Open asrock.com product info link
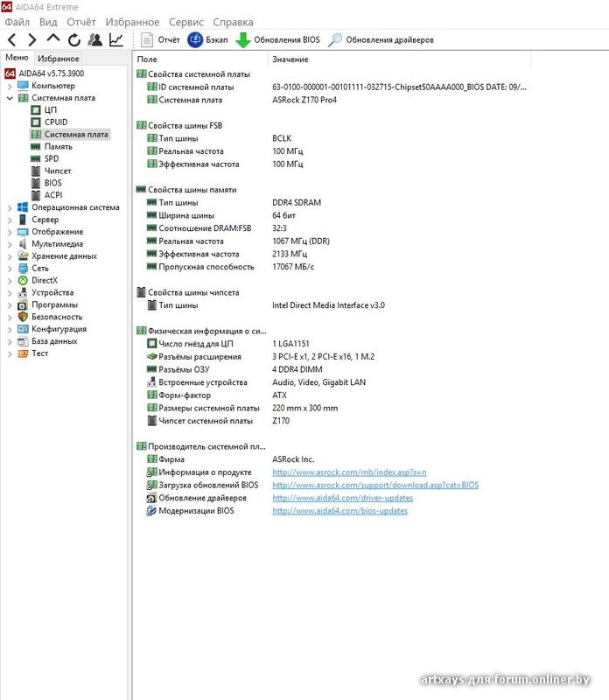609x700 pixels. click(349, 472)
